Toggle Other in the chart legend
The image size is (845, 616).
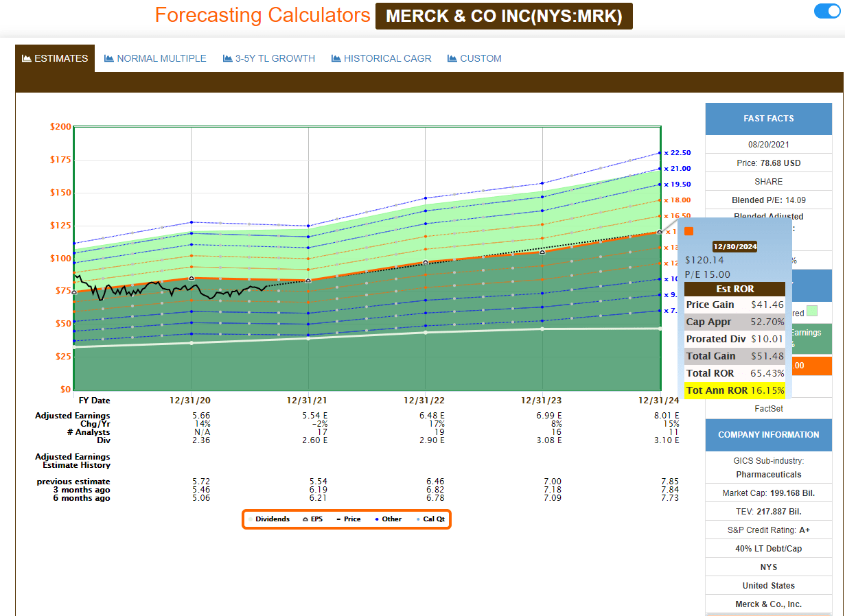click(x=389, y=519)
